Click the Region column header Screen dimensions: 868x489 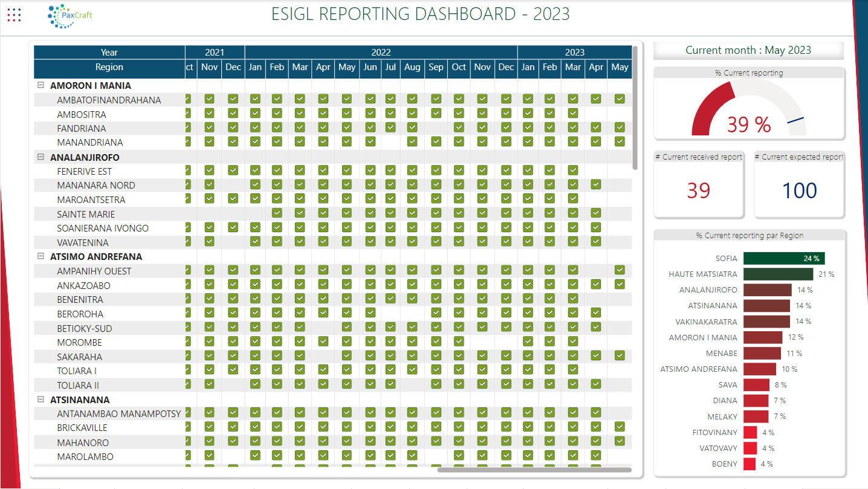(109, 67)
